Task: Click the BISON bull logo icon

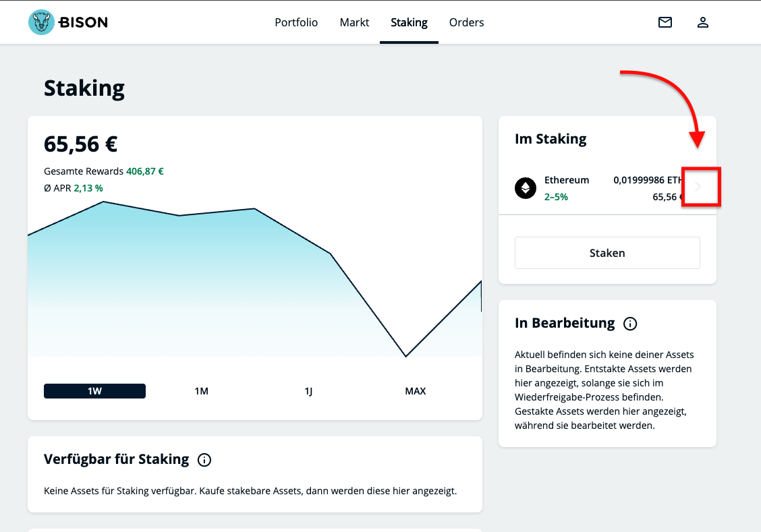Action: click(x=41, y=22)
